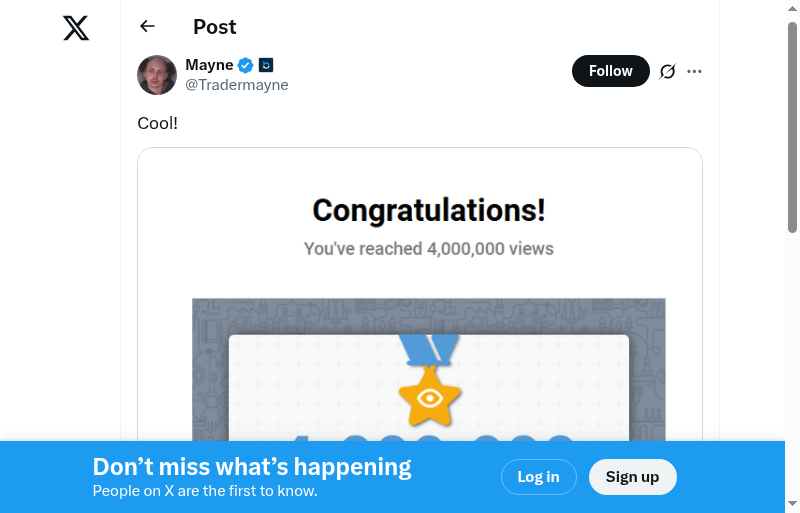Click the X logo home icon

click(76, 28)
